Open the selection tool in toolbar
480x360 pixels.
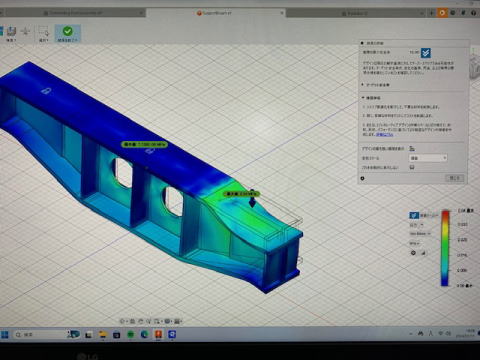pos(44,32)
